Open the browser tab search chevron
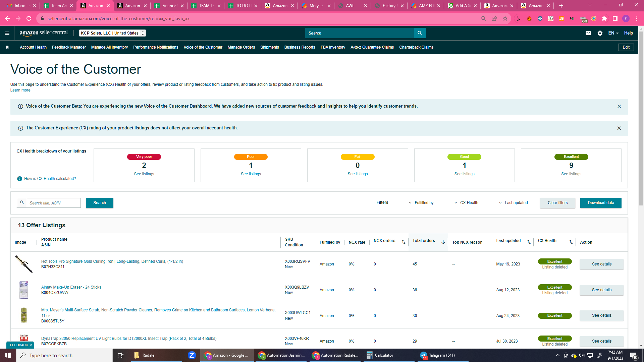The height and width of the screenshot is (362, 644). point(590,5)
